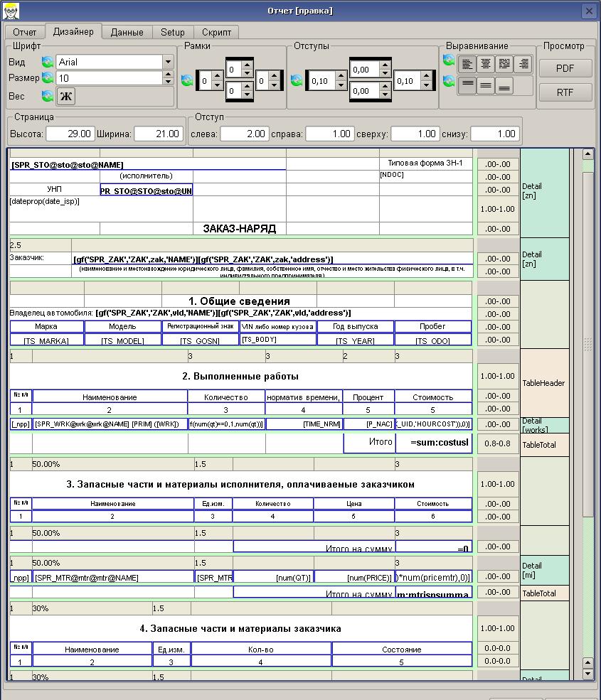Click the apply icon next to Вид font
Viewport: 601px width, 700px height.
click(x=48, y=62)
